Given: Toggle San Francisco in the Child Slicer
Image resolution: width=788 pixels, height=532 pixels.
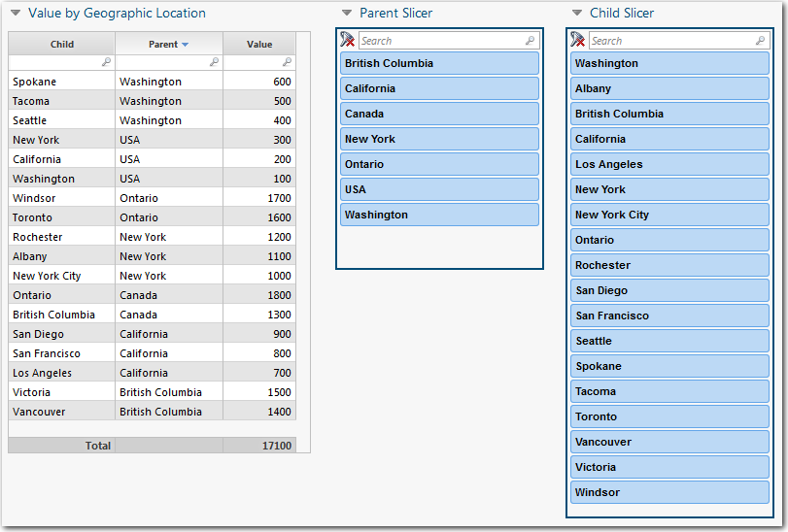Looking at the screenshot, I should pyautogui.click(x=669, y=316).
